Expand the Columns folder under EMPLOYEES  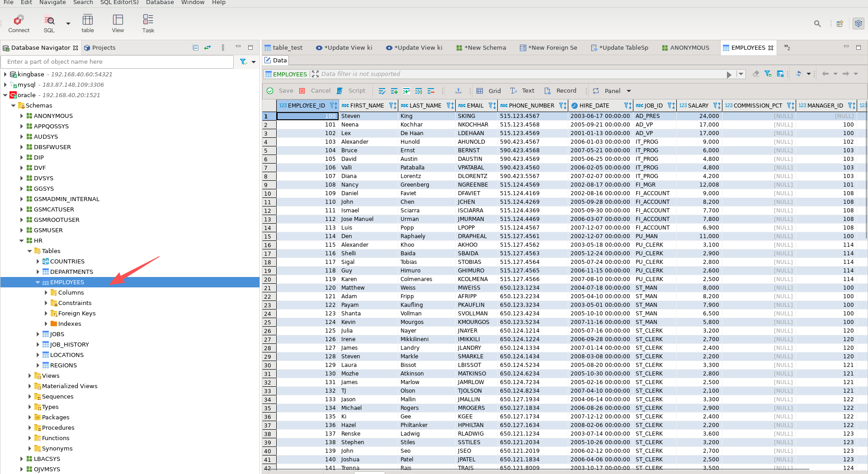tap(46, 293)
